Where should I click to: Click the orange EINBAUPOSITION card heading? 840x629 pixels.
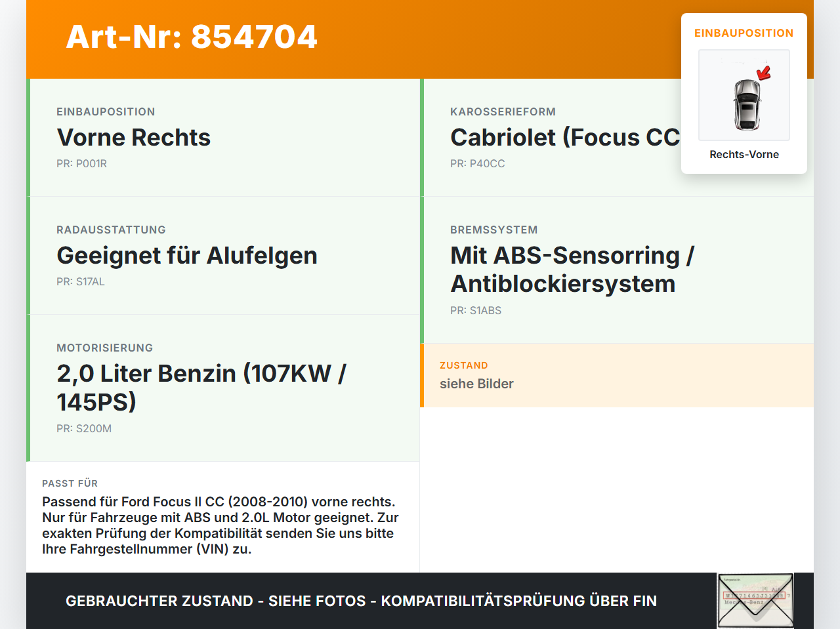(x=744, y=33)
